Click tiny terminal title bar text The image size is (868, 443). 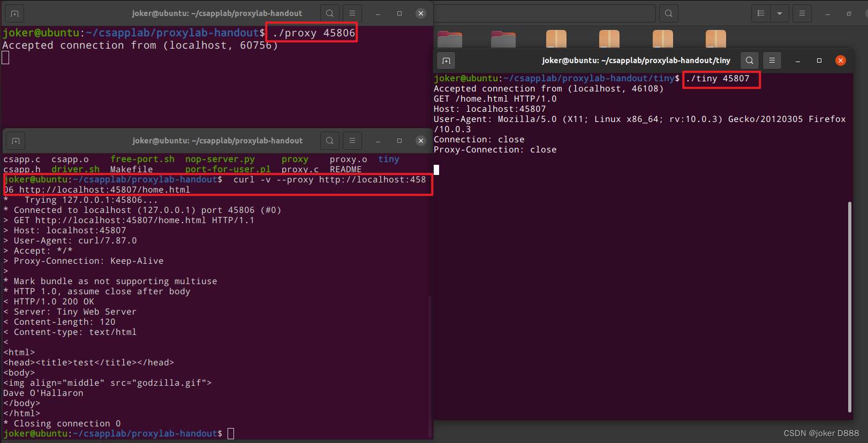636,60
